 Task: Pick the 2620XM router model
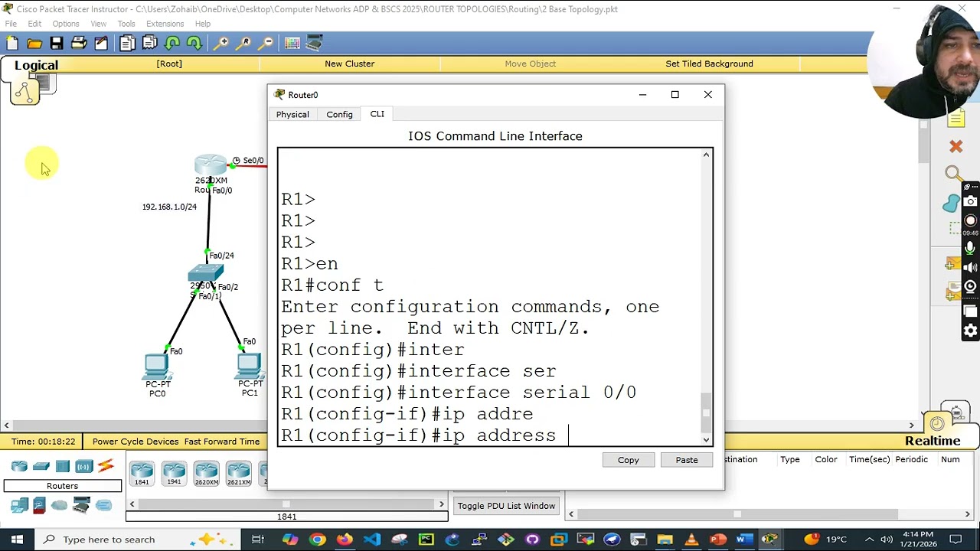click(206, 474)
